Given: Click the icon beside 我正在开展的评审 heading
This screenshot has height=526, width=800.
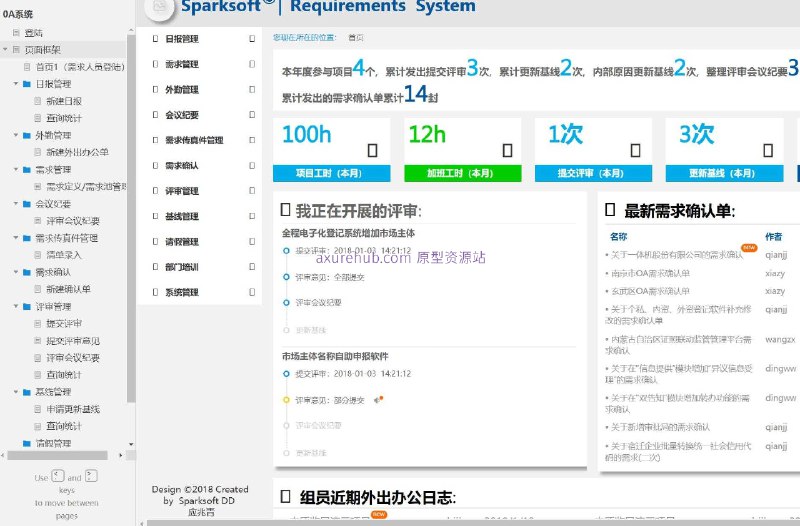Looking at the screenshot, I should (x=286, y=210).
